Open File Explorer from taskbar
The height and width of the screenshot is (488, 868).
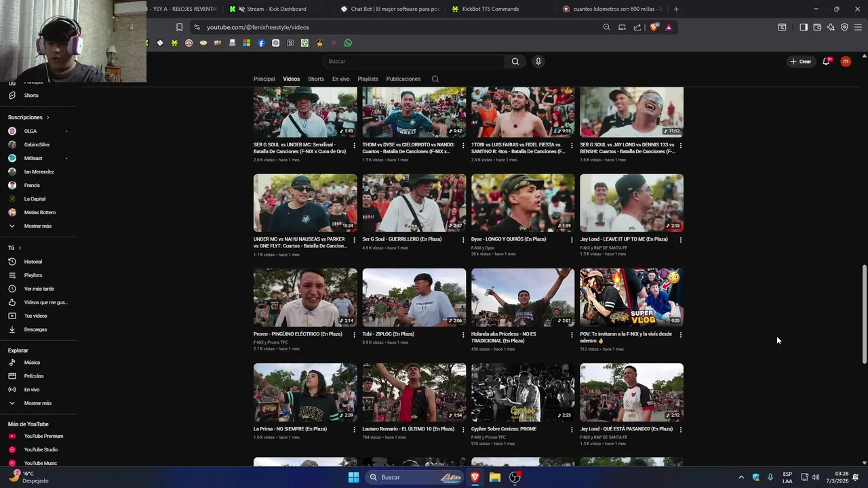pyautogui.click(x=495, y=477)
